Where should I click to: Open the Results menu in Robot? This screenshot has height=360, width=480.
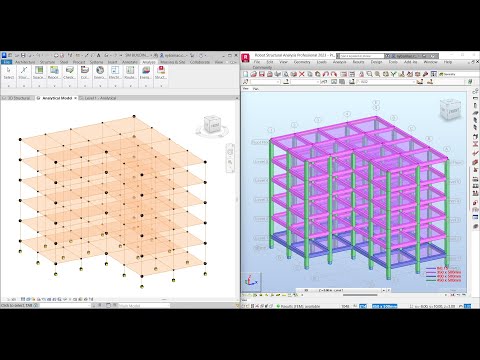pyautogui.click(x=358, y=62)
